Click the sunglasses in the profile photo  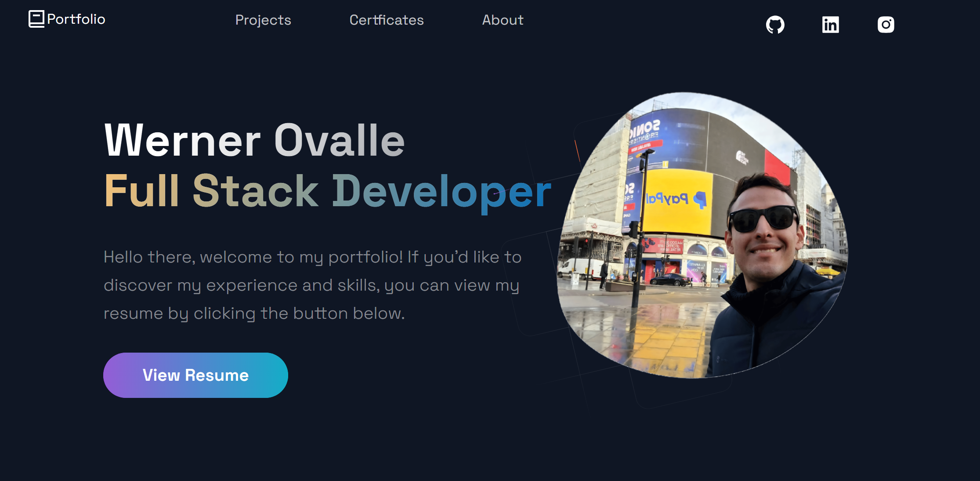coord(763,218)
